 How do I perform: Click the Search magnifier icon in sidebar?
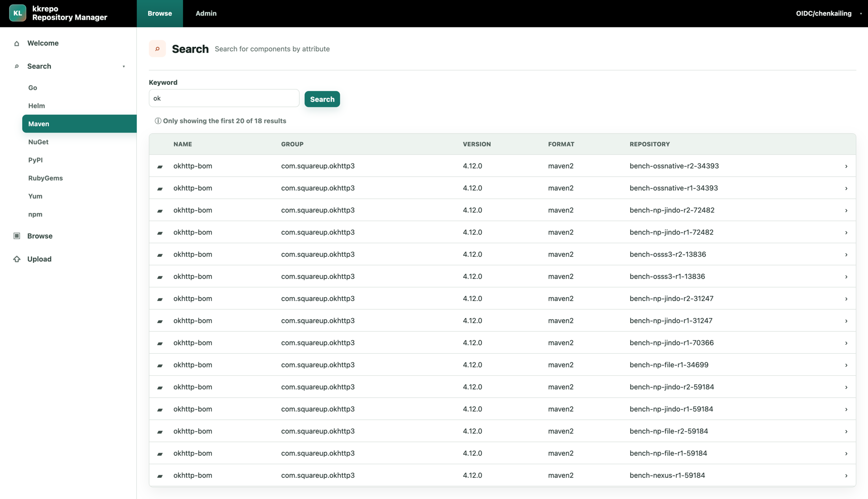pyautogui.click(x=17, y=66)
